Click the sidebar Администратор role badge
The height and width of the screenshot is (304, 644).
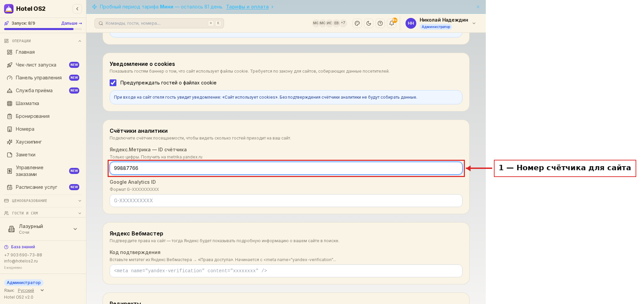24,283
